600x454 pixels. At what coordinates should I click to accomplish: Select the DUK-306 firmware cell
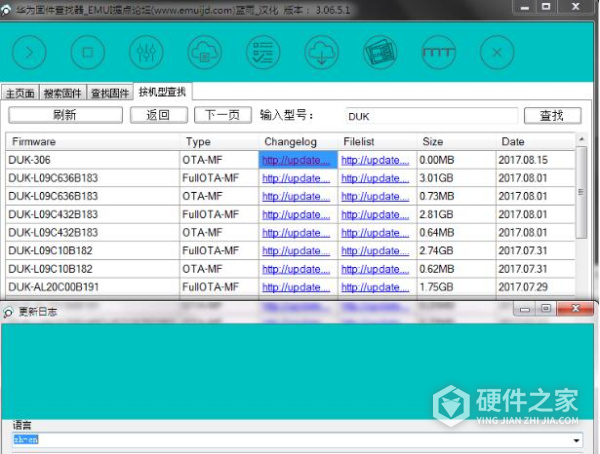click(x=93, y=160)
